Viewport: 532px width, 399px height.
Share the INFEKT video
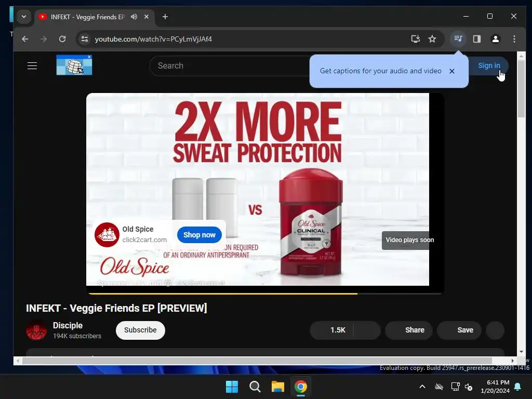pyautogui.click(x=408, y=330)
